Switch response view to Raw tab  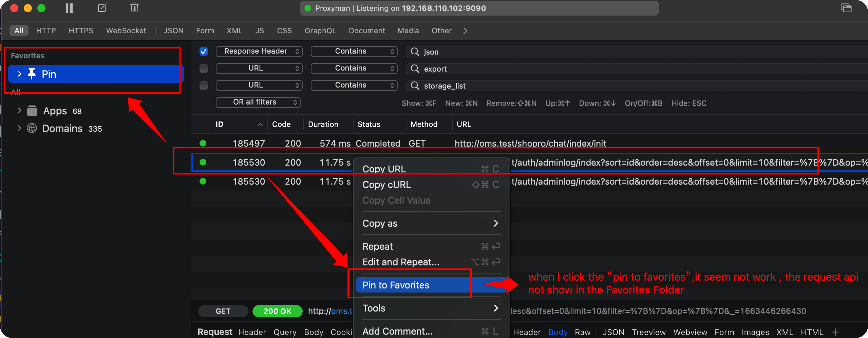click(x=583, y=332)
